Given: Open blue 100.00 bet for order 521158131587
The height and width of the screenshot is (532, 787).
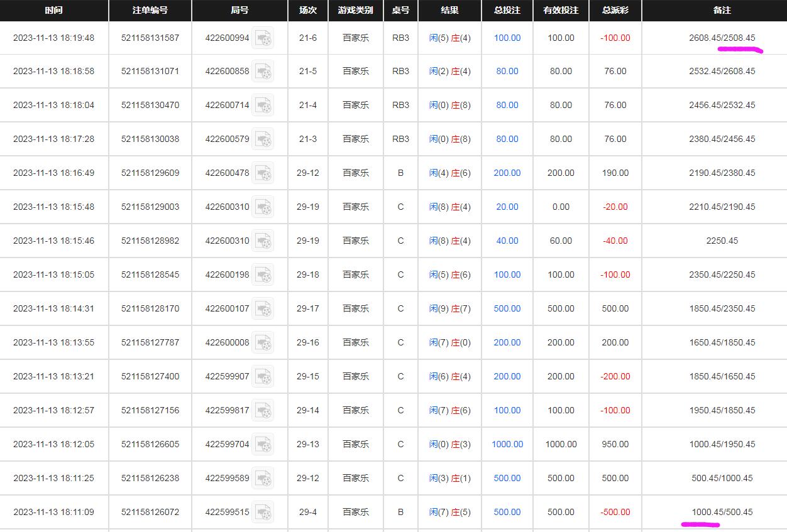Looking at the screenshot, I should point(507,38).
